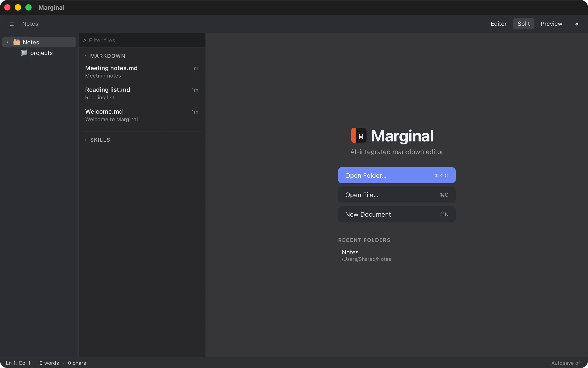The image size is (588, 368).
Task: Open settings via the gear icon
Action: (577, 24)
